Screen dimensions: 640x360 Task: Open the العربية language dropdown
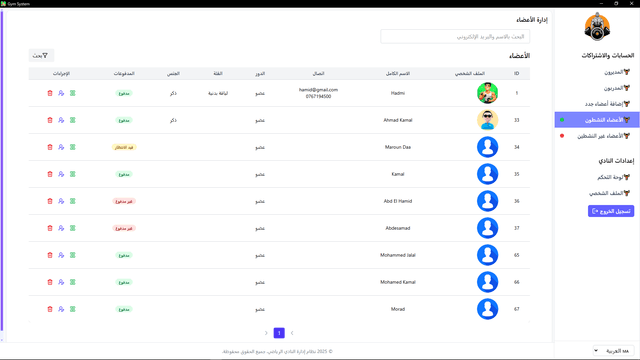[x=613, y=351]
